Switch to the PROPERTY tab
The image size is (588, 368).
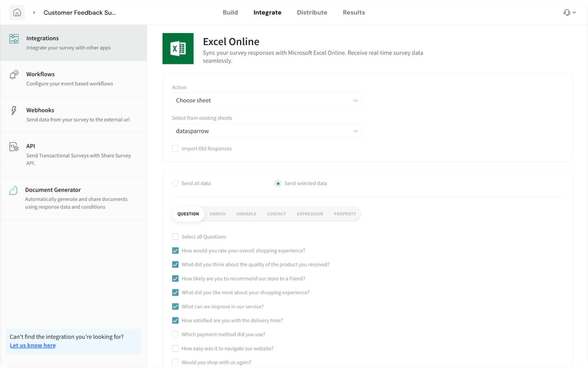(345, 214)
